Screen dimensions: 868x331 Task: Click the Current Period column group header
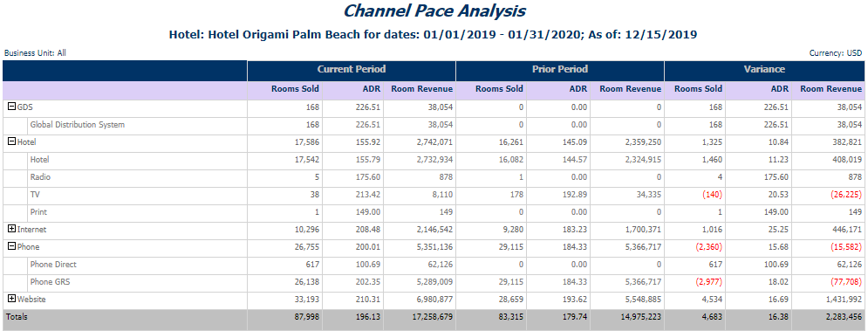pyautogui.click(x=352, y=70)
